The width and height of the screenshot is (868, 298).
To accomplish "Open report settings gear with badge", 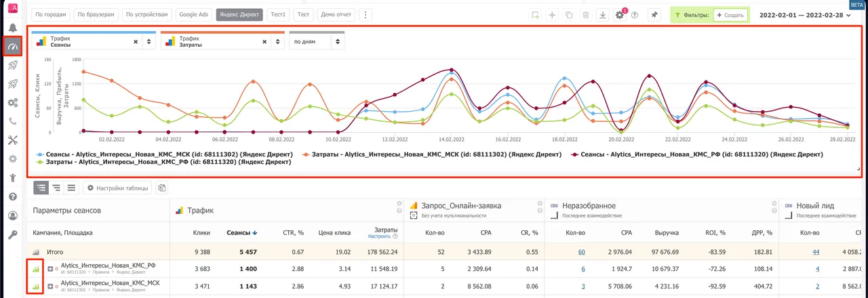I will 620,15.
